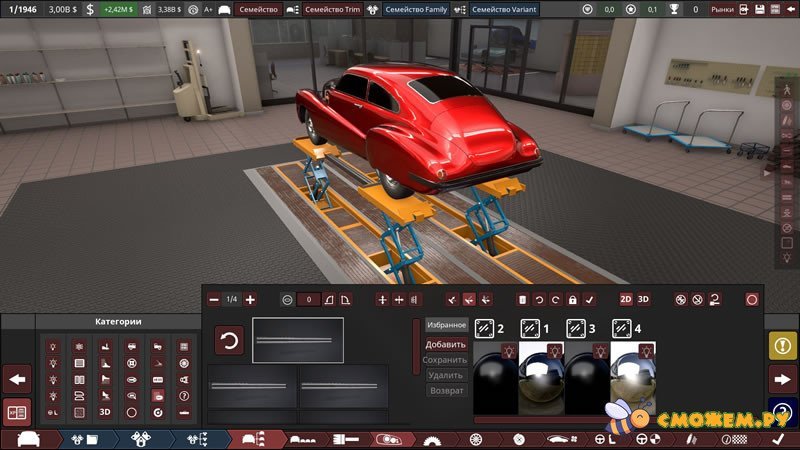The image size is (800, 450).
Task: Click the Добавить button
Action: pyautogui.click(x=447, y=344)
